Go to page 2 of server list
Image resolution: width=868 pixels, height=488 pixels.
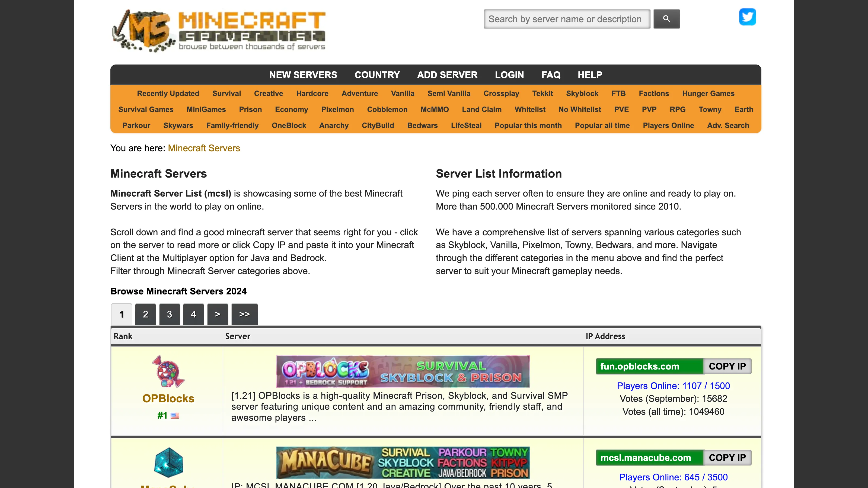pos(145,314)
